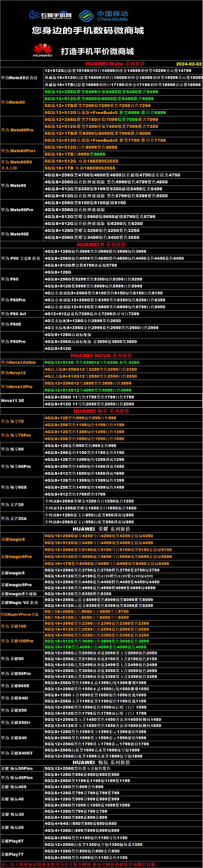This screenshot has width=203, height=868.
Task: Select the "荣耀Play7T" model cell
Action: click(x=22, y=854)
